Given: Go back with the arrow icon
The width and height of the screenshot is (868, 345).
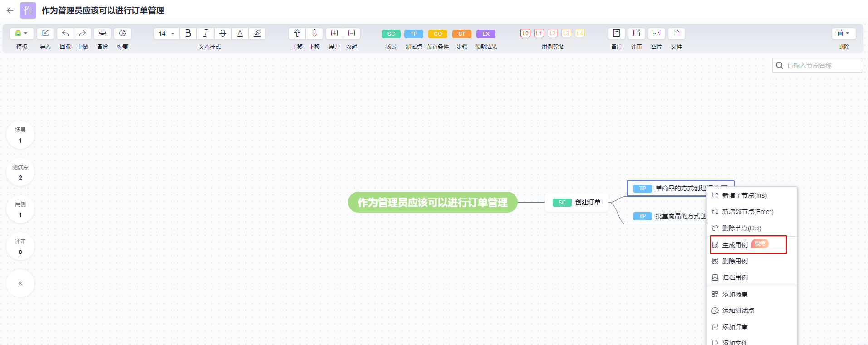Looking at the screenshot, I should point(10,10).
